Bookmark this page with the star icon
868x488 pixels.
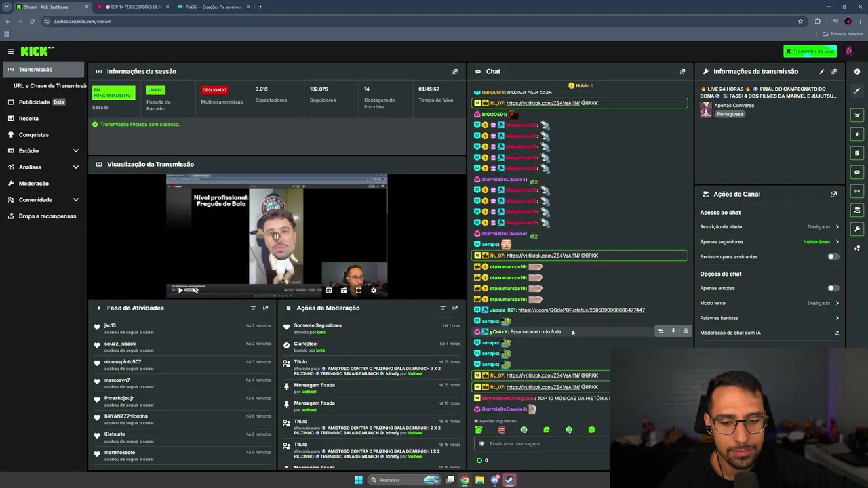(x=801, y=21)
